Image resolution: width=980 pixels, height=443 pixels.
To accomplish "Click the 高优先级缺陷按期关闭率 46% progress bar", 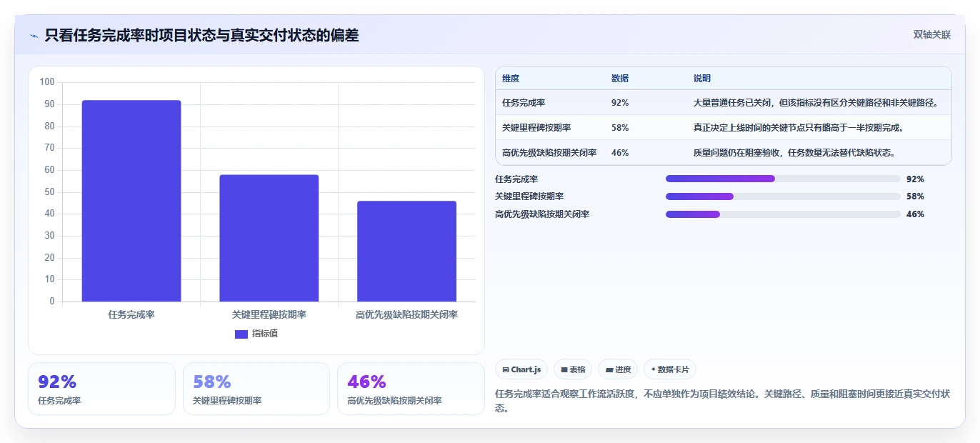I will click(x=783, y=214).
